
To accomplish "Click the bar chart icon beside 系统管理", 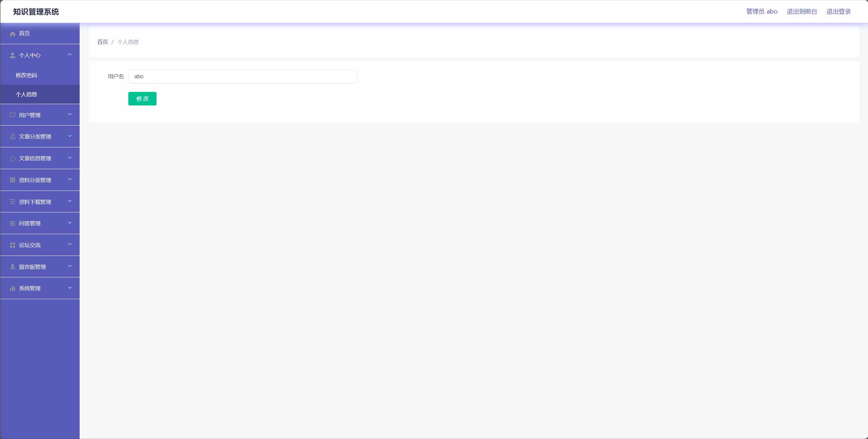I will coord(13,288).
